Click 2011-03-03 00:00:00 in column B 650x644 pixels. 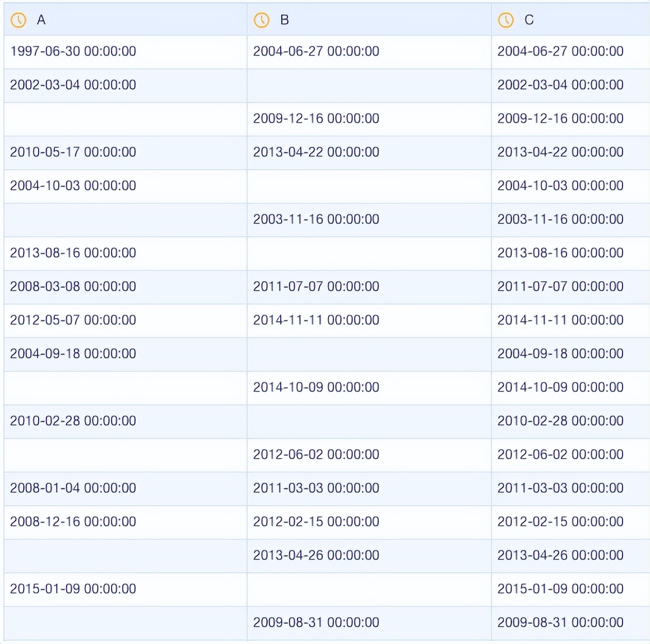pos(316,488)
